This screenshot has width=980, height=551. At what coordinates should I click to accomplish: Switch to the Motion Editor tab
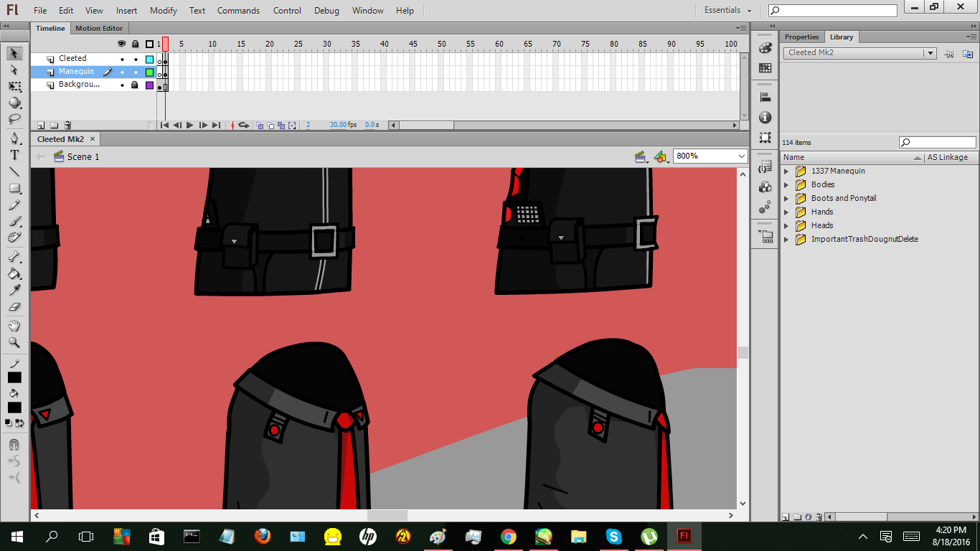(99, 29)
